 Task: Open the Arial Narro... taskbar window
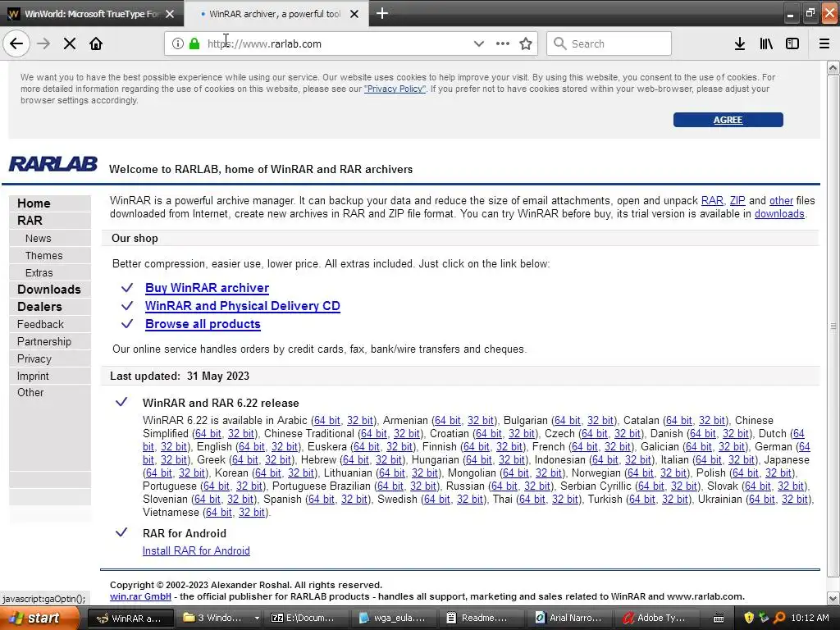click(569, 619)
